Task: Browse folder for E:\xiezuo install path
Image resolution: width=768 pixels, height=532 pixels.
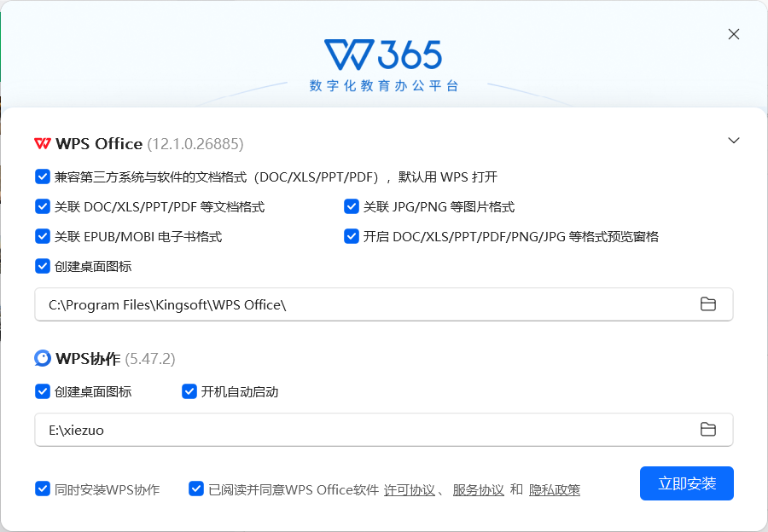Action: [x=707, y=430]
